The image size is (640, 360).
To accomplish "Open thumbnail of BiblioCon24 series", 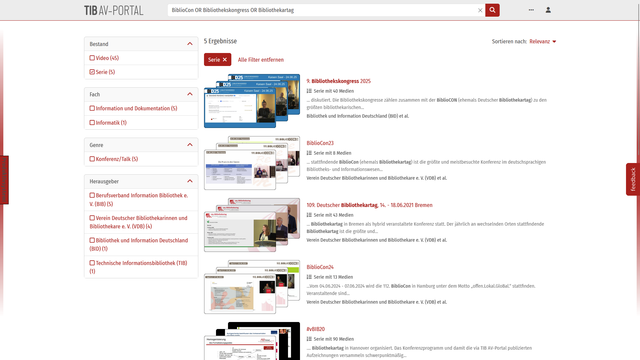I will 252,287.
